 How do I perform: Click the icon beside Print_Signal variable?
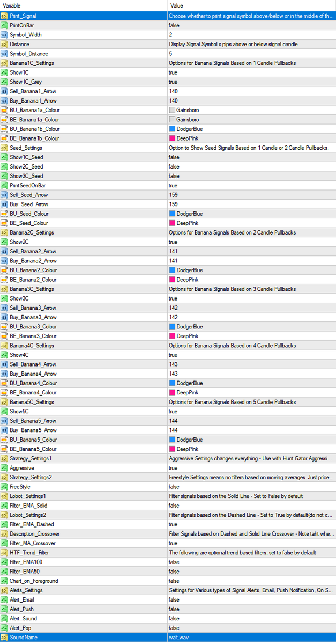click(x=4, y=16)
